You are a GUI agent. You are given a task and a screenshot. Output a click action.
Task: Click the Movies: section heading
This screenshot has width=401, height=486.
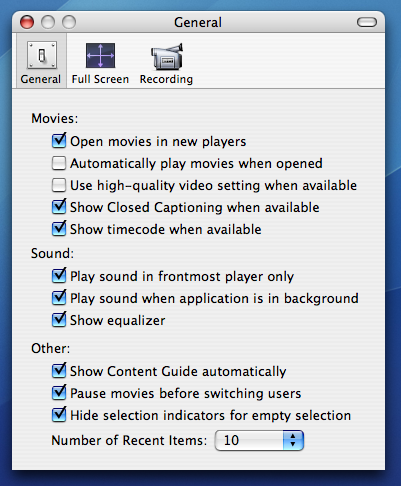click(55, 119)
